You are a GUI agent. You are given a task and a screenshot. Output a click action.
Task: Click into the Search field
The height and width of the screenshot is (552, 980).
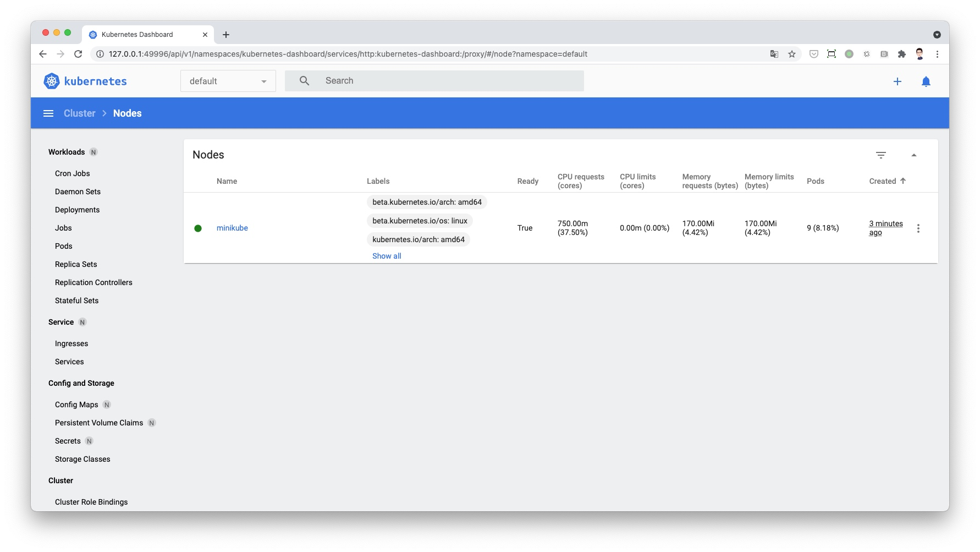434,81
